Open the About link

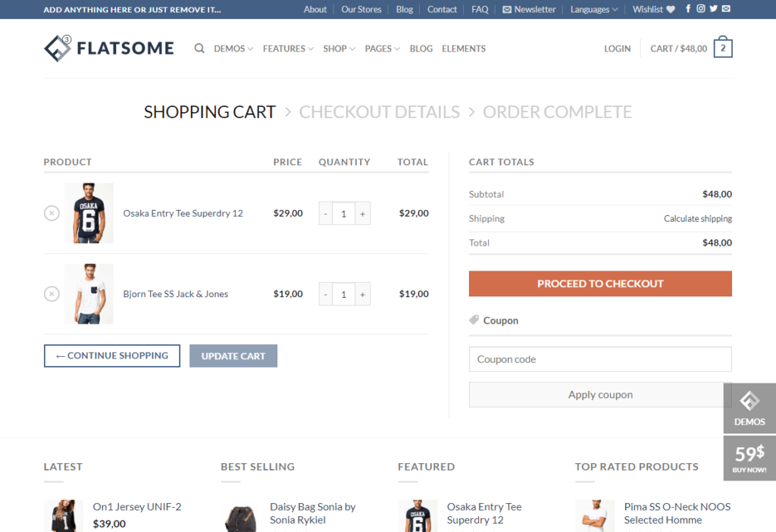(x=315, y=9)
